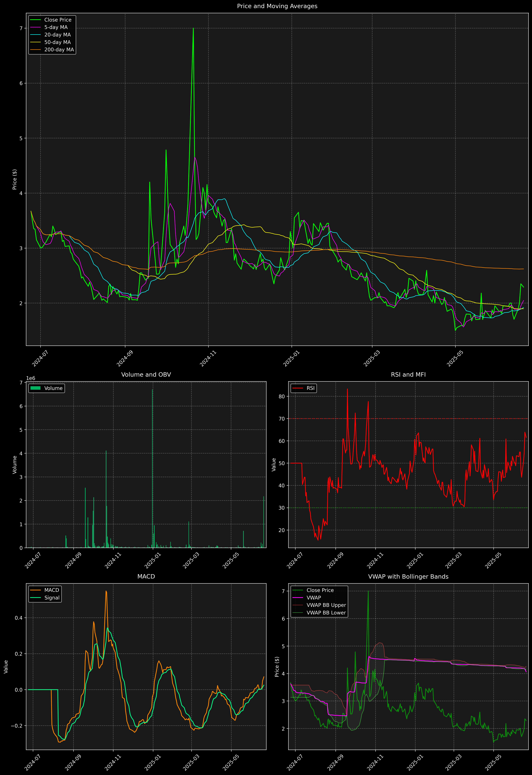Click the y-axis tick "5" on the top price chart
The width and height of the screenshot is (532, 775).
click(x=21, y=138)
